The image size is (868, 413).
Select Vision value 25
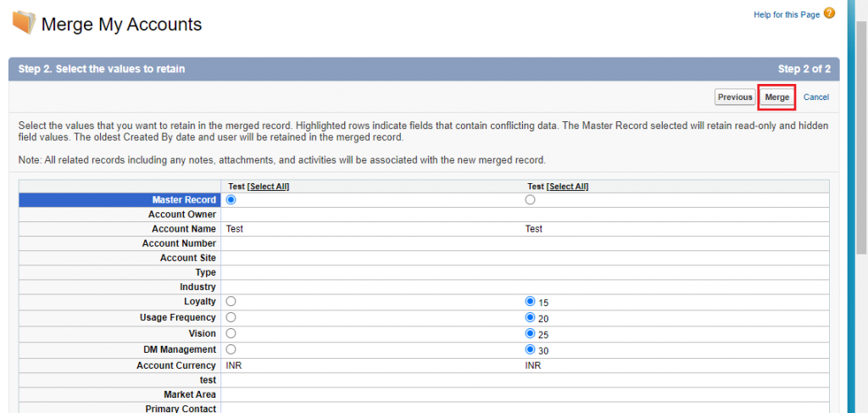click(531, 333)
